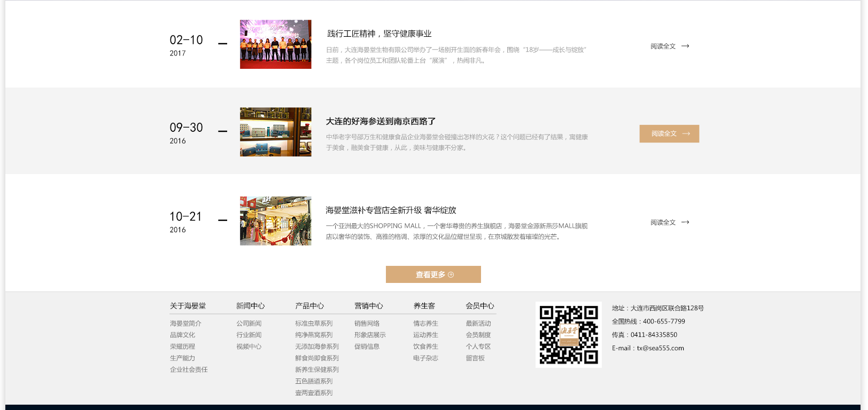
Task: Open 会员制度 under 会员中心
Action: click(x=478, y=335)
